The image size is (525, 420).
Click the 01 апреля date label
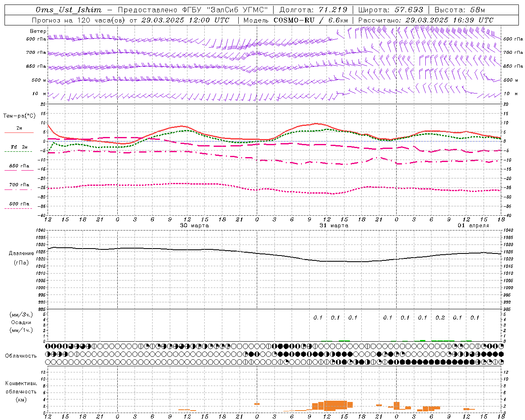[473, 225]
